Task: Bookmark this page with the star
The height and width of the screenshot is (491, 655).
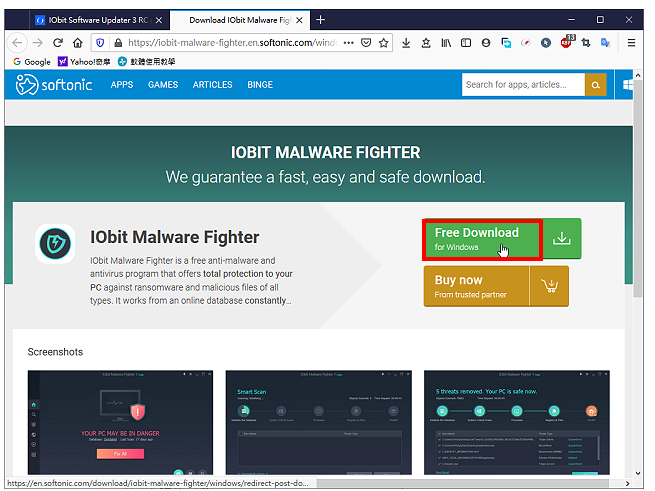Action: pos(383,43)
